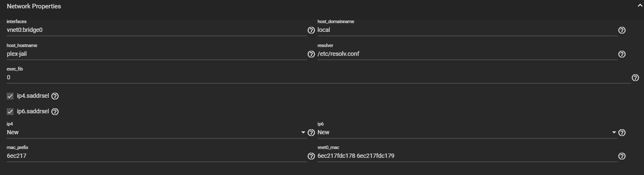The height and width of the screenshot is (175, 644).
Task: Edit the interfaces field vnet0:bridge0
Action: point(157,30)
